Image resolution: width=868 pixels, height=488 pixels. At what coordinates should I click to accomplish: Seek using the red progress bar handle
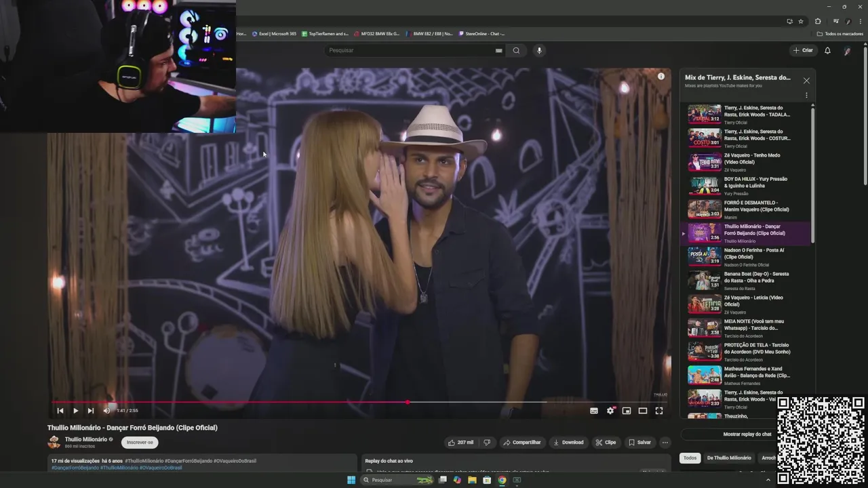(408, 402)
